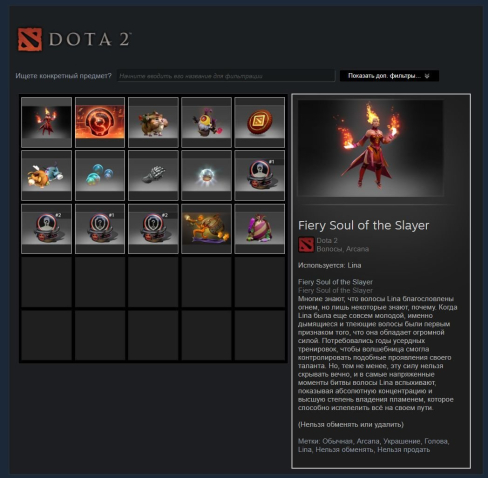Select the #2 shield card pack in third row
488x478 pixels.
point(153,229)
